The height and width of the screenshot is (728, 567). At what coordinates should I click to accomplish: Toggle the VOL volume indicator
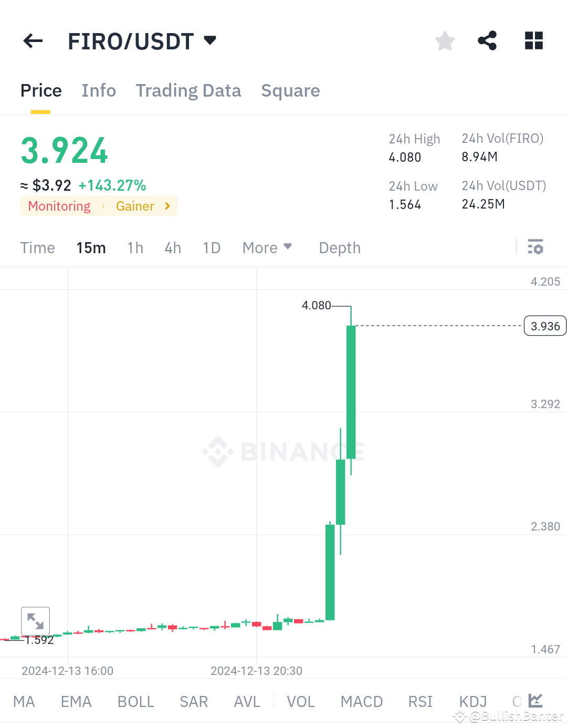coord(300,701)
